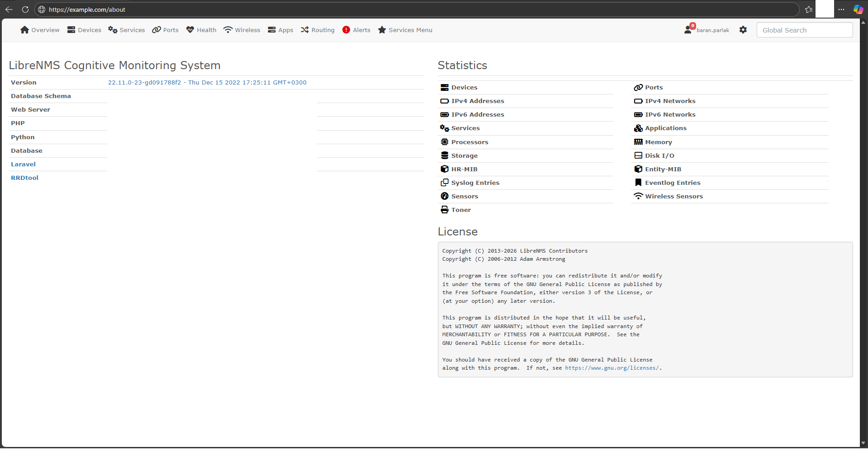Open the settings gear icon

(x=743, y=30)
